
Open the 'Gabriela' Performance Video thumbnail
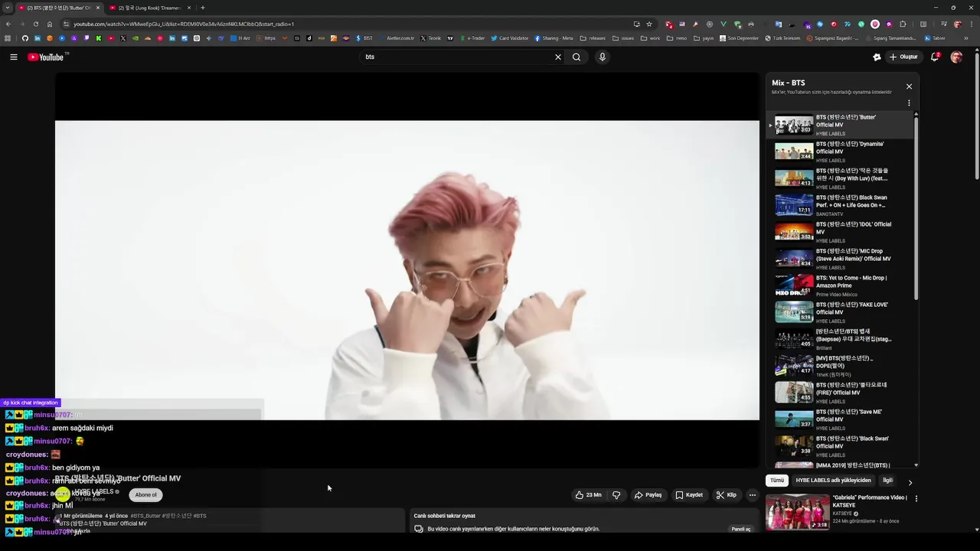[x=798, y=512]
